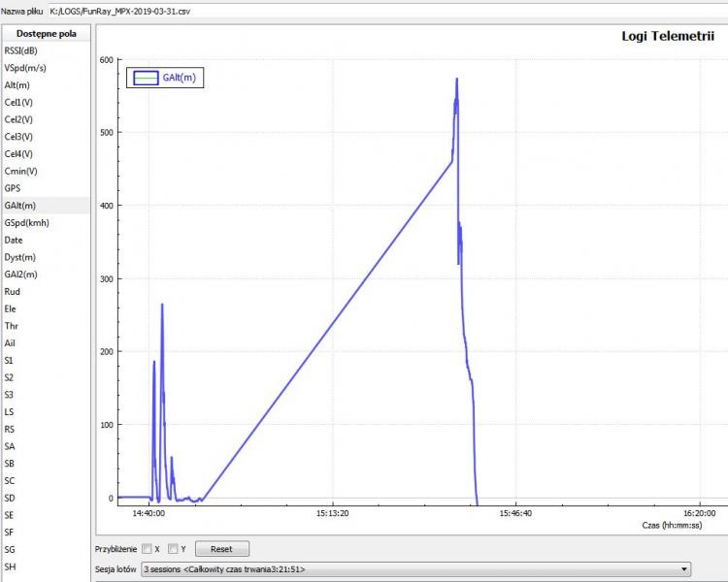Click GAlt(m) legend line swatch
The height and width of the screenshot is (582, 728).
tap(145, 79)
